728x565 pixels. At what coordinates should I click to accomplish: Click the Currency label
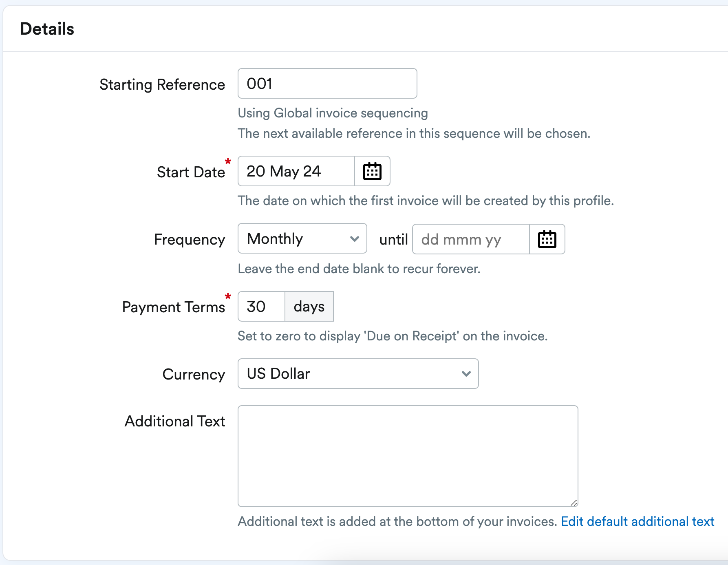[194, 374]
